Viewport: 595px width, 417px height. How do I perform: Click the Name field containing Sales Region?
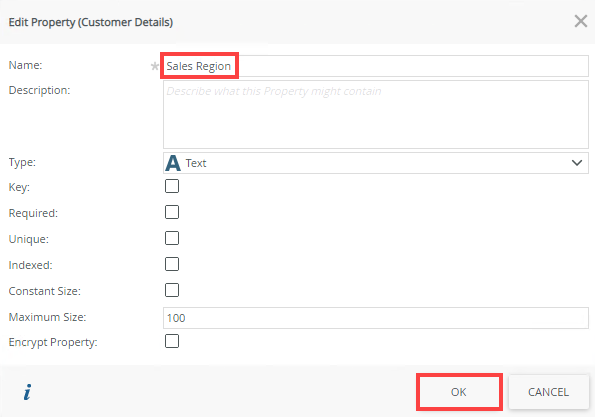coord(376,66)
